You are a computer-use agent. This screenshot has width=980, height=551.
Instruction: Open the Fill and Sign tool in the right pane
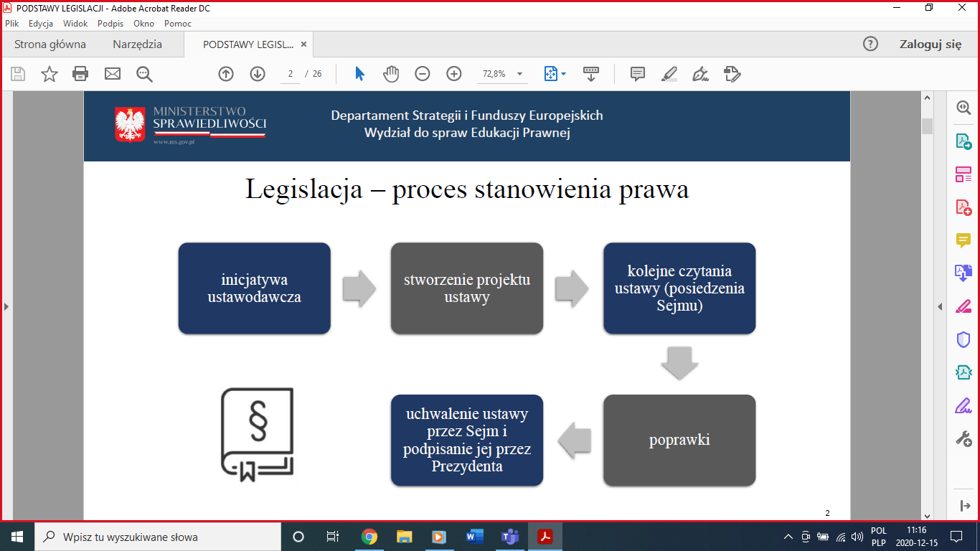click(963, 306)
